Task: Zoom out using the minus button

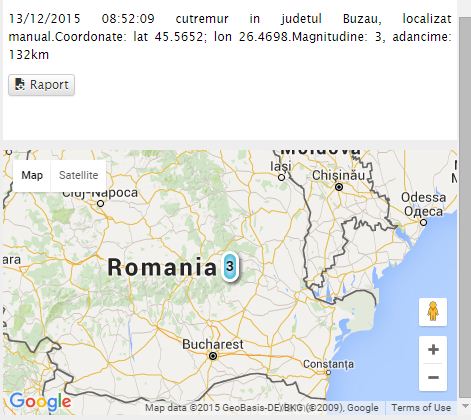Action: (433, 377)
